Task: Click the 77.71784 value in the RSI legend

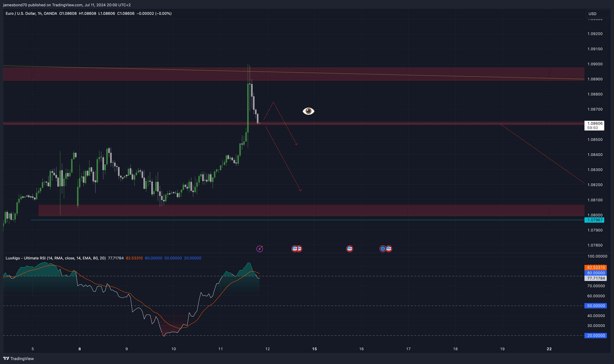Action: pos(116,258)
